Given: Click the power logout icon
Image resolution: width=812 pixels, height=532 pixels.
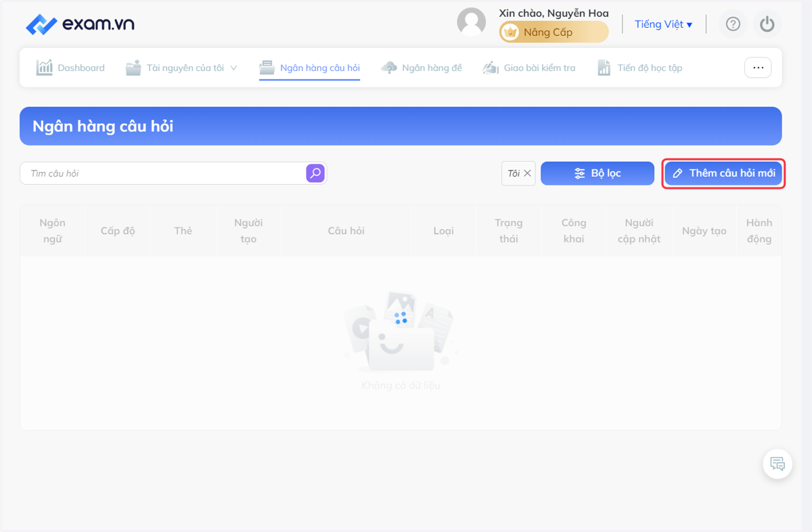Looking at the screenshot, I should (767, 24).
